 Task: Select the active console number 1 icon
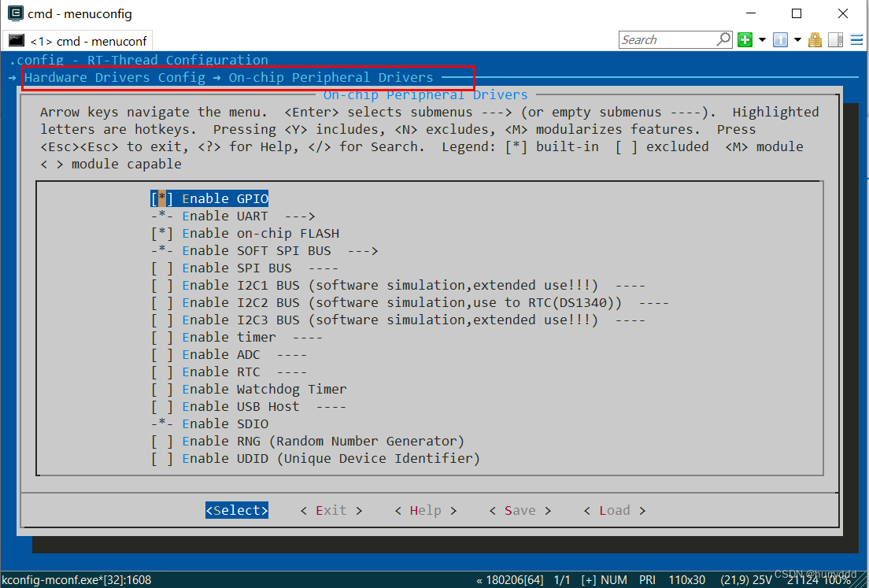click(780, 39)
